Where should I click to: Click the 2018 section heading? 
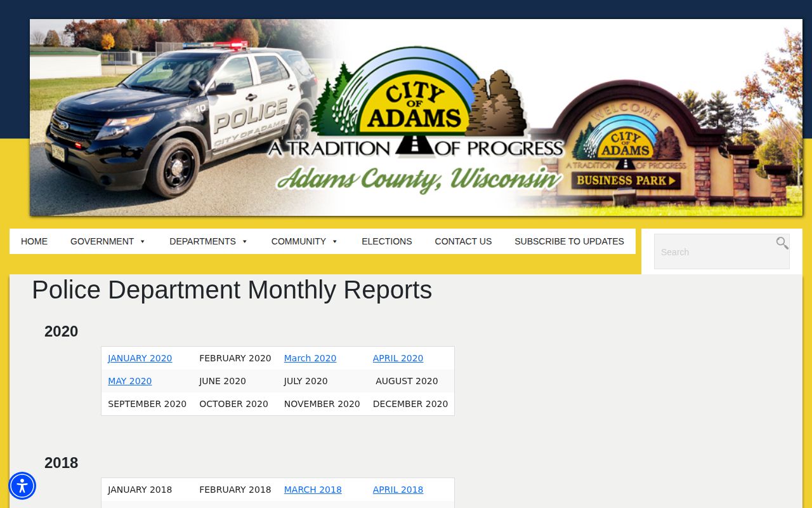61,463
